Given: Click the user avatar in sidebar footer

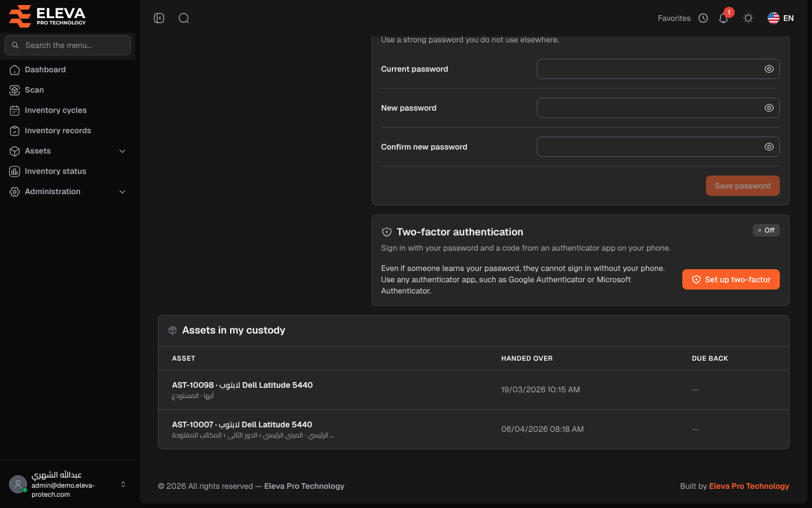Looking at the screenshot, I should point(18,484).
